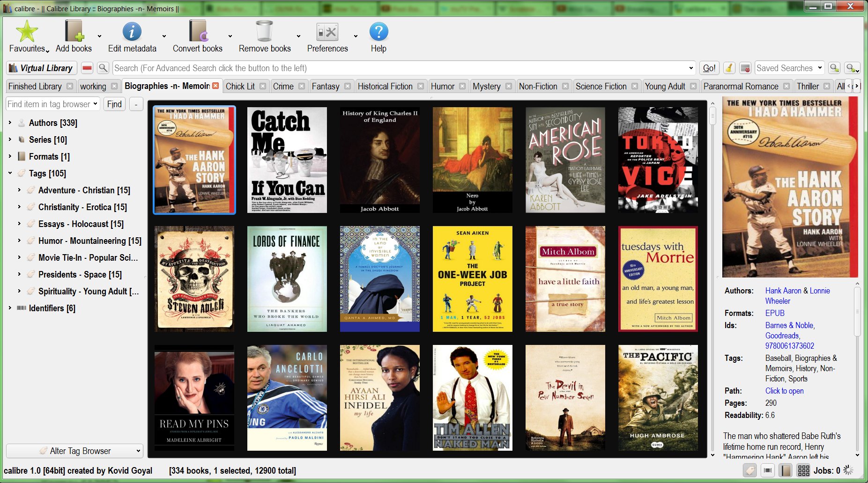Toggle the cover grid view button
The height and width of the screenshot is (483, 868).
(x=803, y=470)
